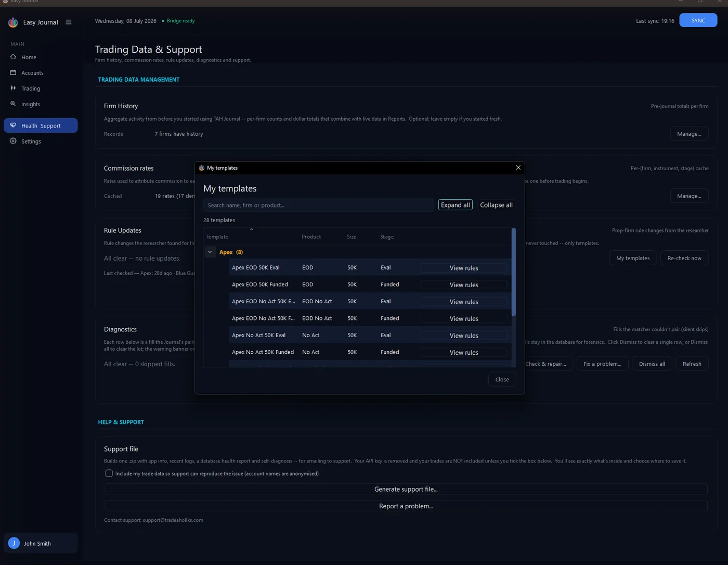Image resolution: width=728 pixels, height=565 pixels.
Task: Click the Fix a problem button
Action: tap(603, 364)
